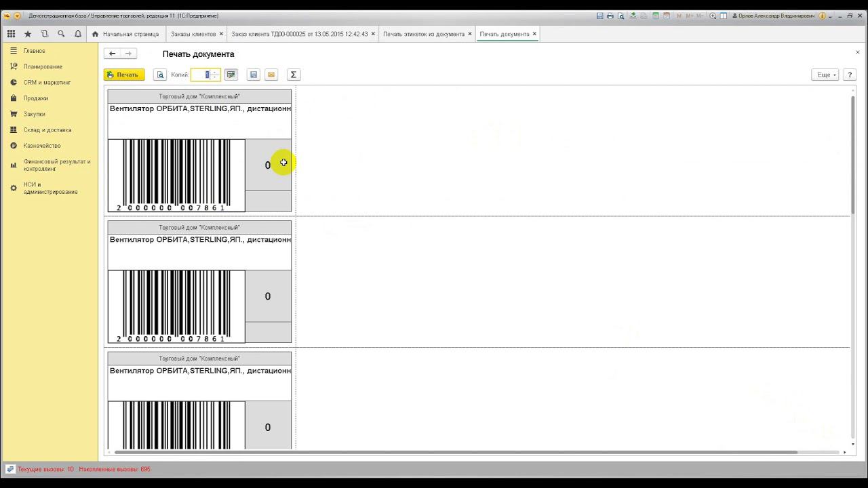Click user Орлов Александр Владимирович
868x488 pixels.
point(774,16)
